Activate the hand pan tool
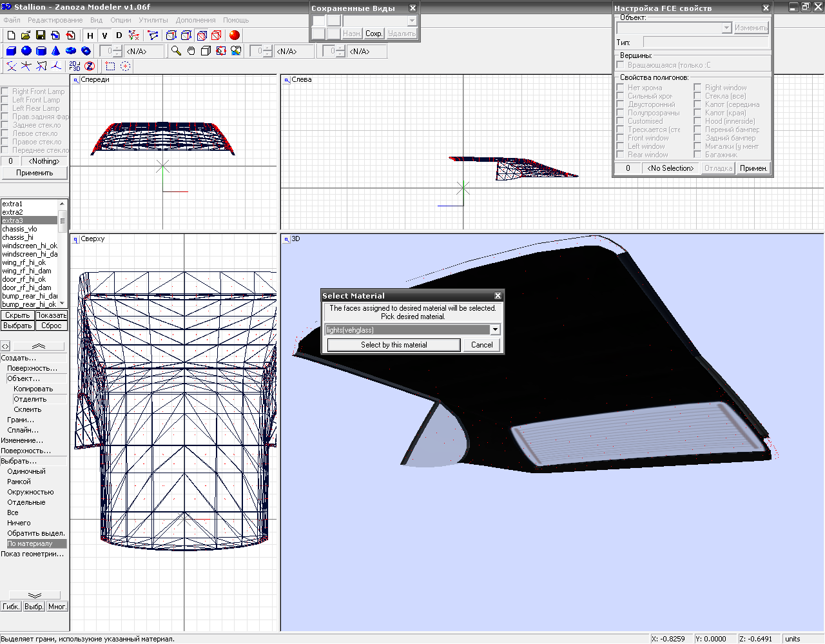 click(x=191, y=51)
